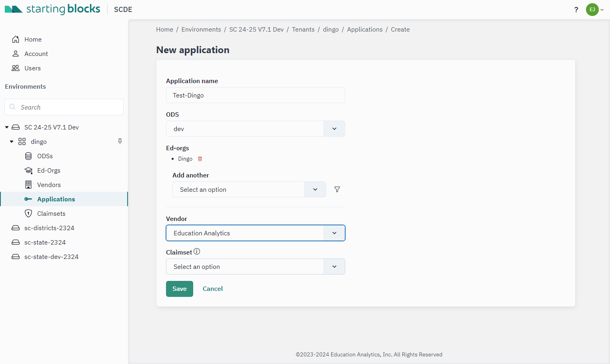
Task: Click the Starting Blocks logo
Action: click(x=52, y=9)
